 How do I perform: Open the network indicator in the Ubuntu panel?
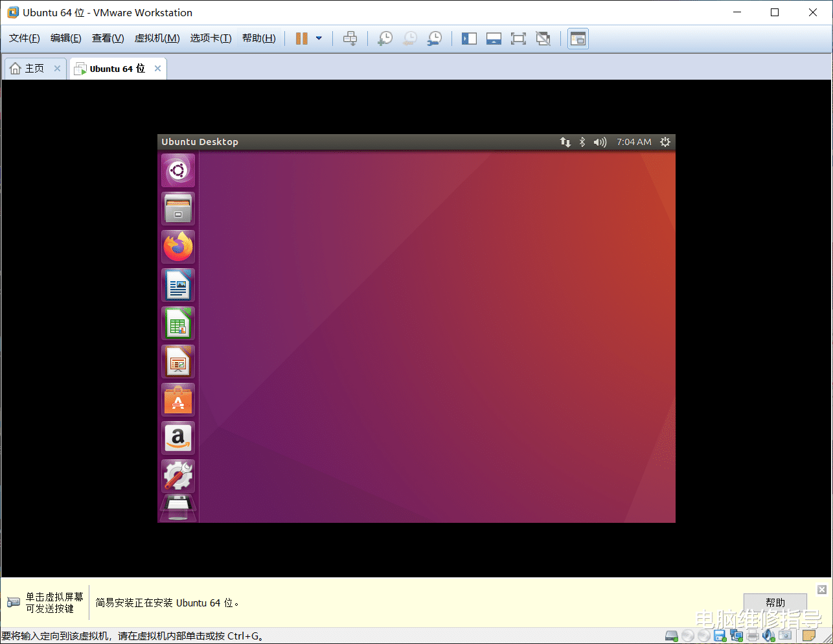pyautogui.click(x=565, y=142)
